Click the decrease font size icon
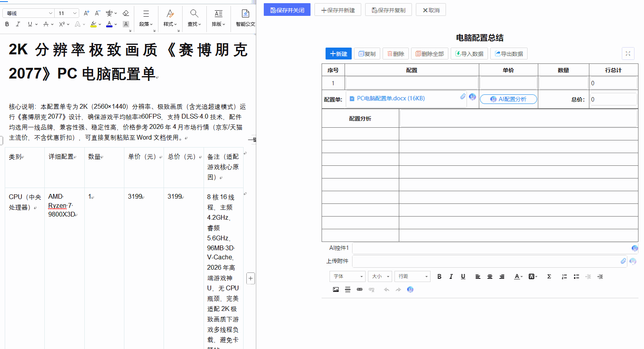The width and height of the screenshot is (644, 349). (97, 13)
